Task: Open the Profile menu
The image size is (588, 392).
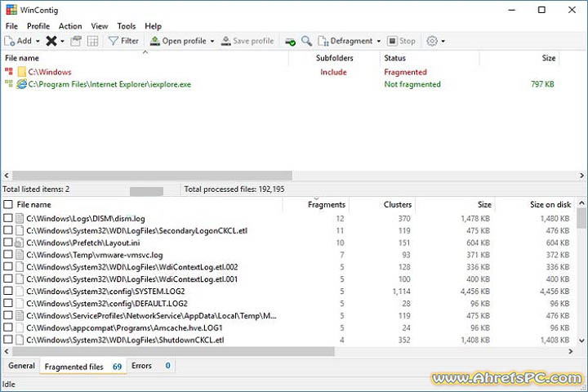Action: click(38, 26)
